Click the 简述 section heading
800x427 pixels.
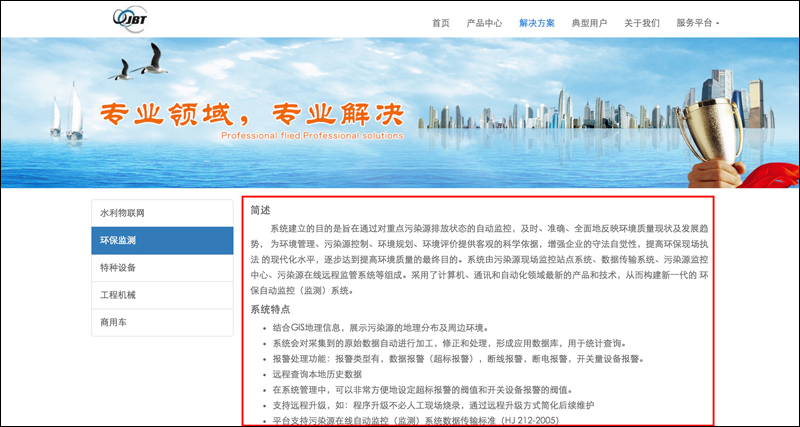pyautogui.click(x=261, y=210)
